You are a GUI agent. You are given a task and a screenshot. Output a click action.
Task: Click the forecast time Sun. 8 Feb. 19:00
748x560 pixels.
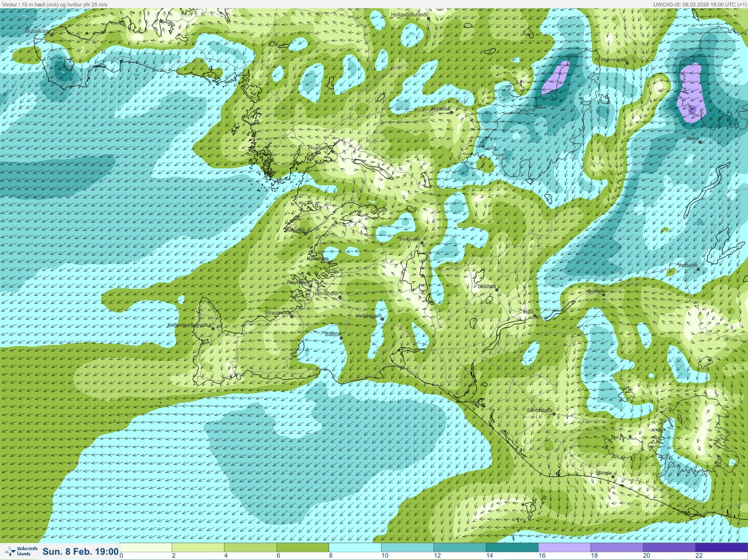(81, 551)
